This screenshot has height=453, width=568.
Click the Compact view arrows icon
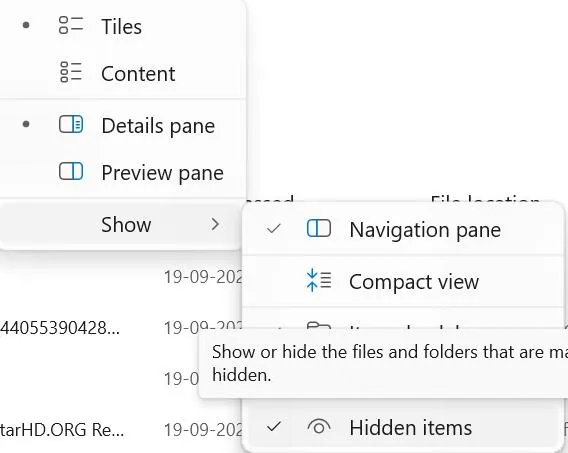319,280
